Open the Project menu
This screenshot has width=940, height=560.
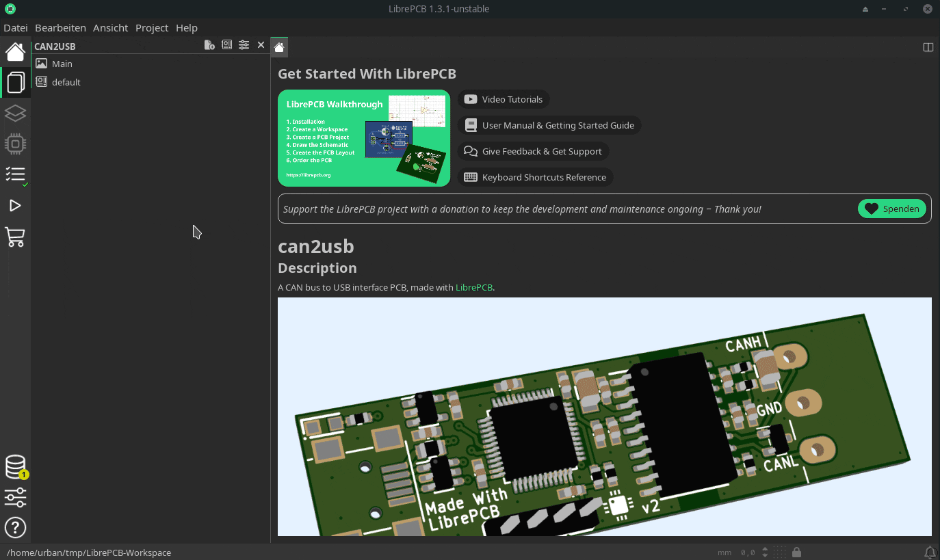coord(152,28)
